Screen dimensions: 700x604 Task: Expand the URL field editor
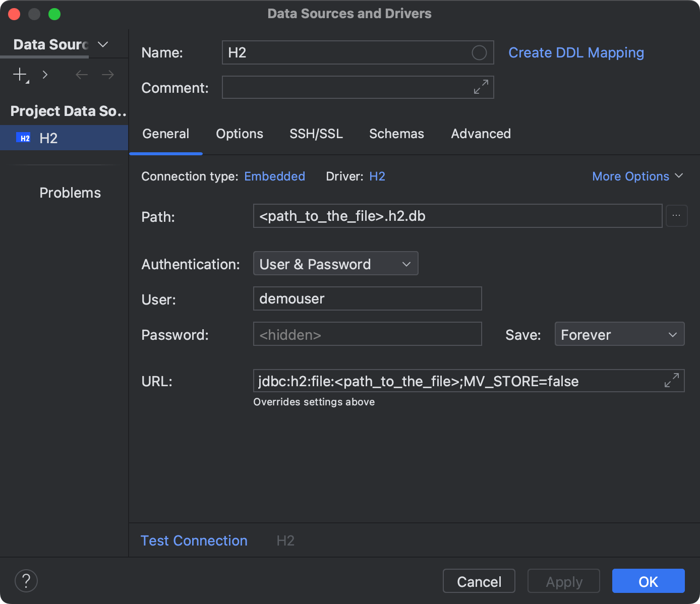pos(671,381)
